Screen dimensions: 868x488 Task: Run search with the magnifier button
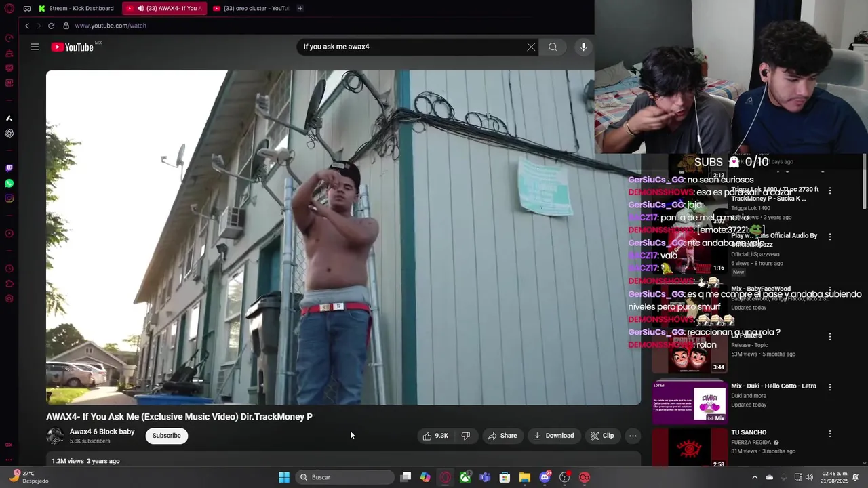click(553, 47)
